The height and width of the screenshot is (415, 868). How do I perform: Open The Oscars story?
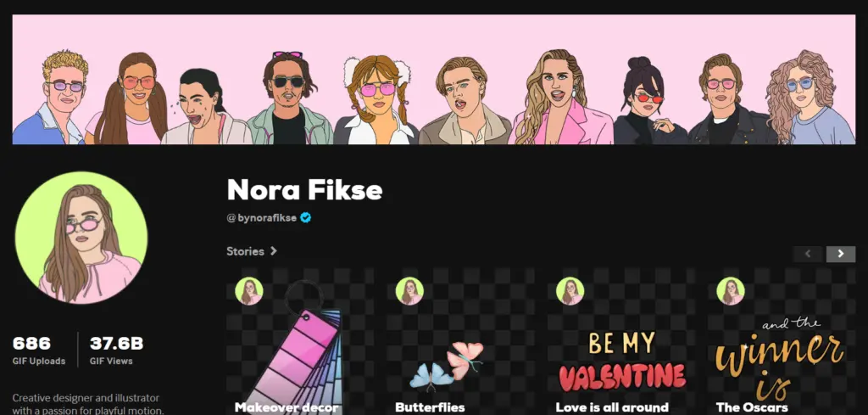[x=782, y=342]
